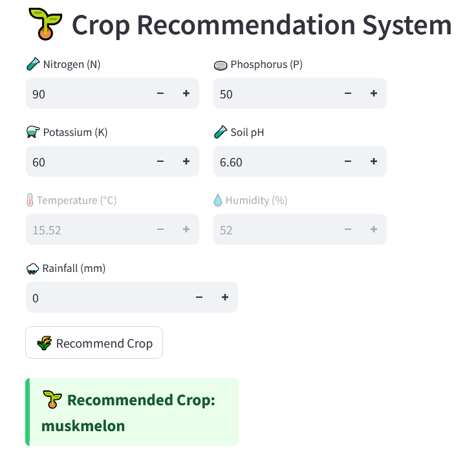Viewport: 476px width, 459px height.
Task: Decrease Nitrogen value with minus button
Action: [160, 94]
